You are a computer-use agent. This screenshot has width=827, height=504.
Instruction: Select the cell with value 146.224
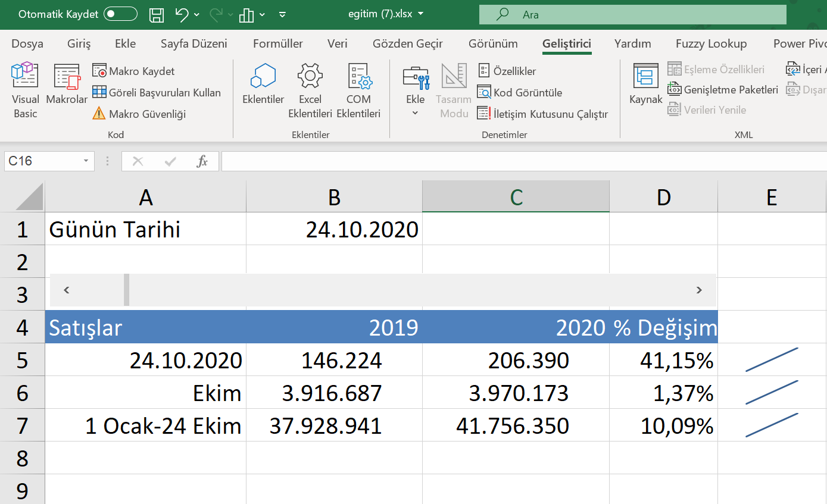click(335, 360)
